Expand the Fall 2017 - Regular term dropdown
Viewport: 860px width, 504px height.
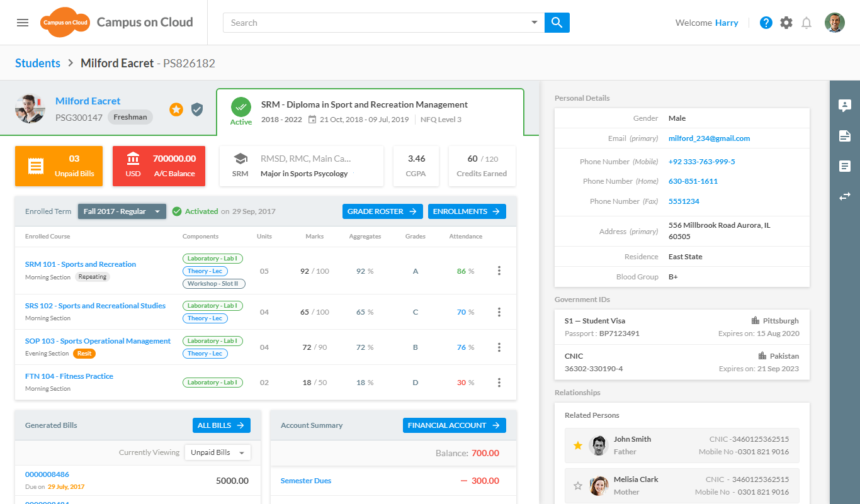122,211
